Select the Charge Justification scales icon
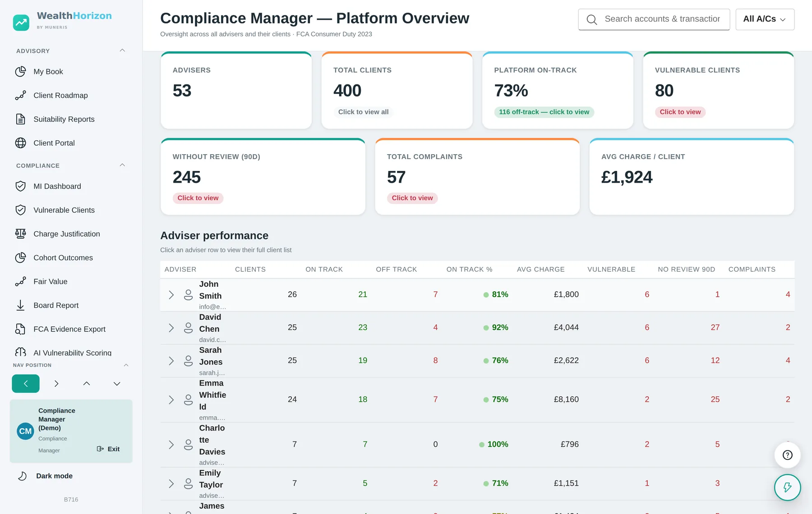The width and height of the screenshot is (812, 514). (x=20, y=234)
